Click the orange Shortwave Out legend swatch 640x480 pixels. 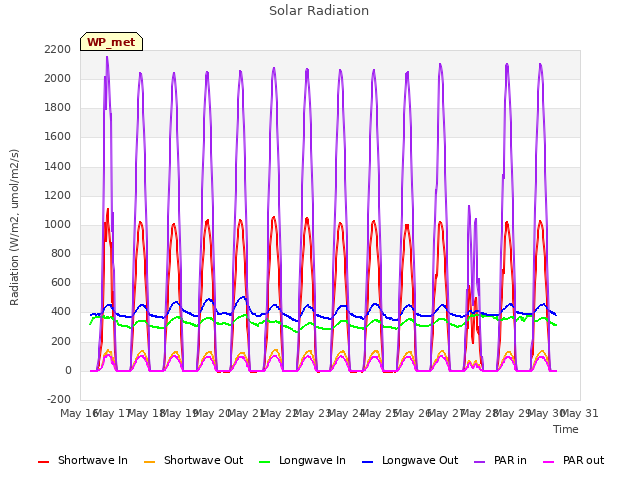(x=150, y=462)
